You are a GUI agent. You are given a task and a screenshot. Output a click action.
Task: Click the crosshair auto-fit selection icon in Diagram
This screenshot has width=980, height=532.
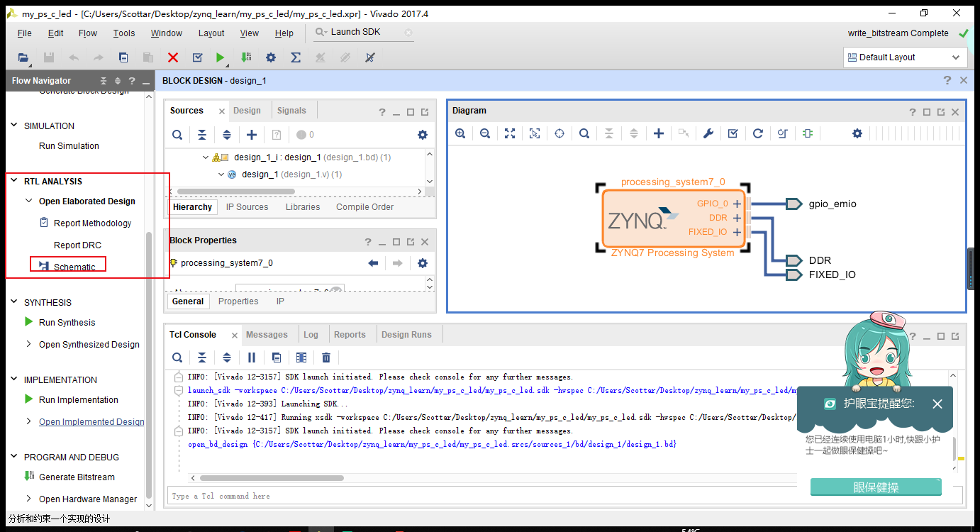tap(559, 133)
